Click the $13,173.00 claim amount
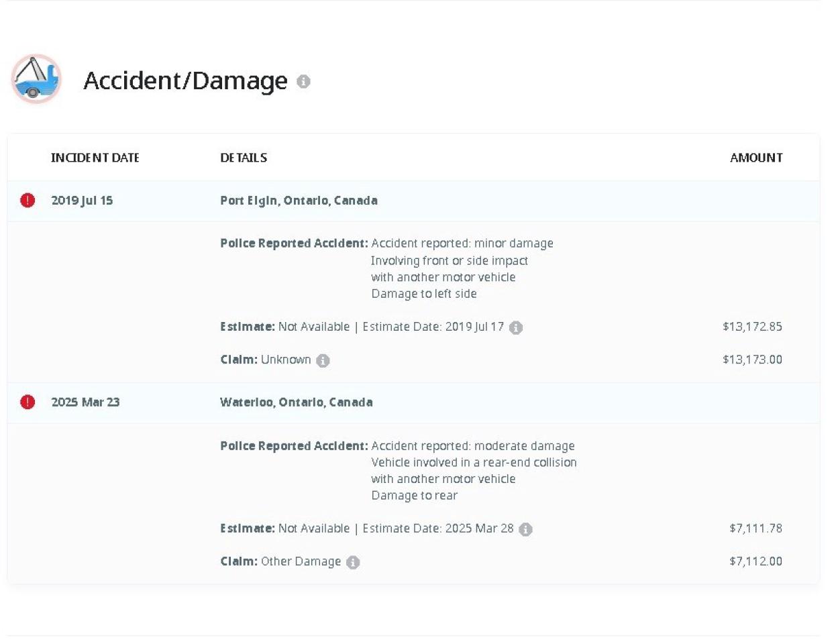Viewport: 836px width, 644px height. click(752, 360)
